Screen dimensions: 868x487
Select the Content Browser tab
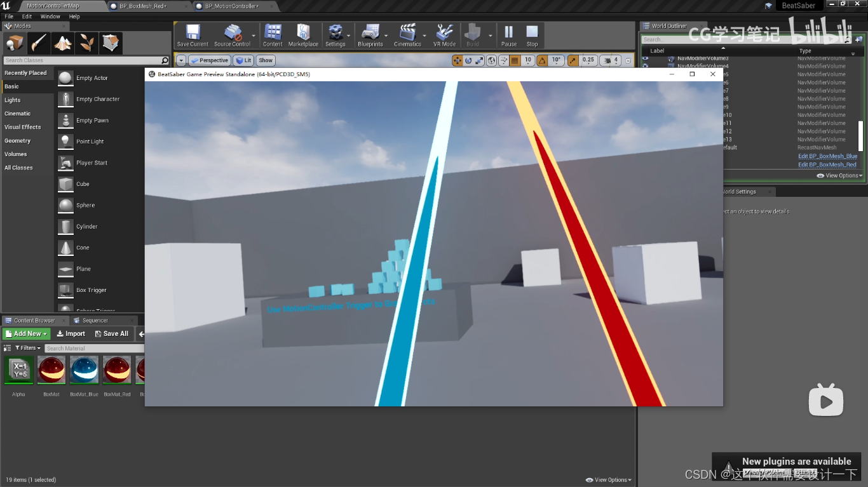click(x=34, y=321)
